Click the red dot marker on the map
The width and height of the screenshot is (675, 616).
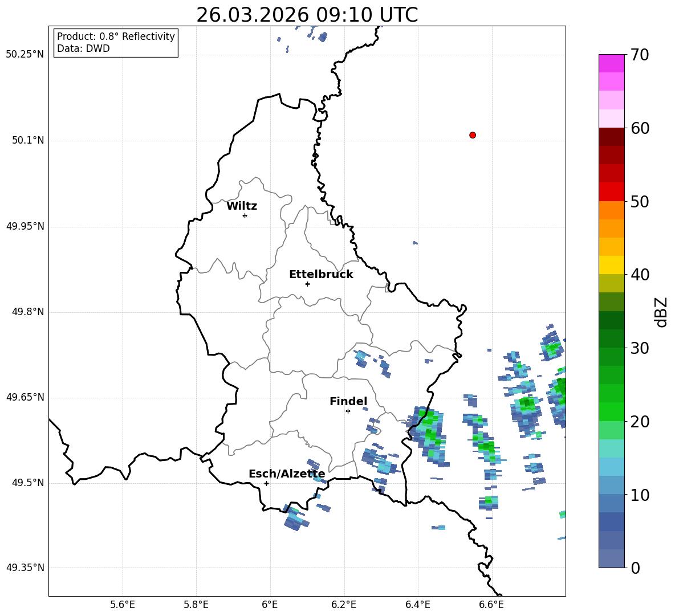pos(472,135)
